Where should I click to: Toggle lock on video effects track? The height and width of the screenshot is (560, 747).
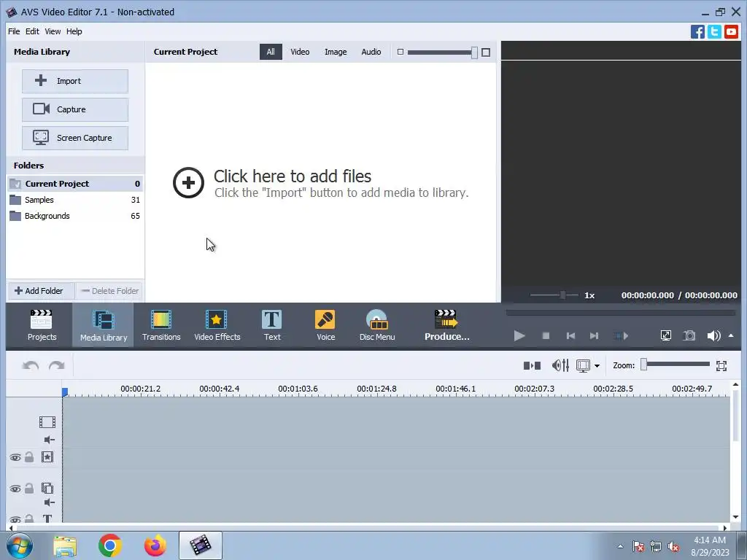[29, 457]
